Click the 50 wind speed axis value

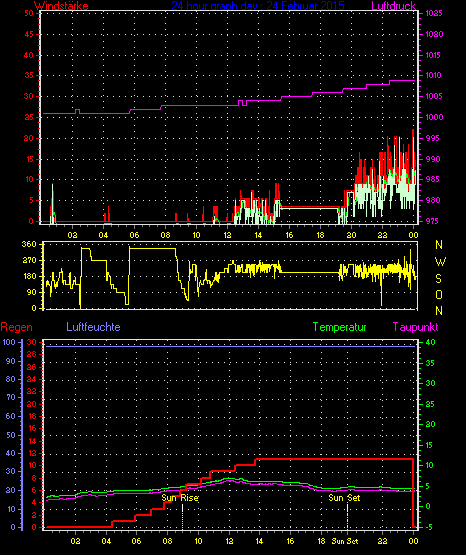pyautogui.click(x=29, y=13)
